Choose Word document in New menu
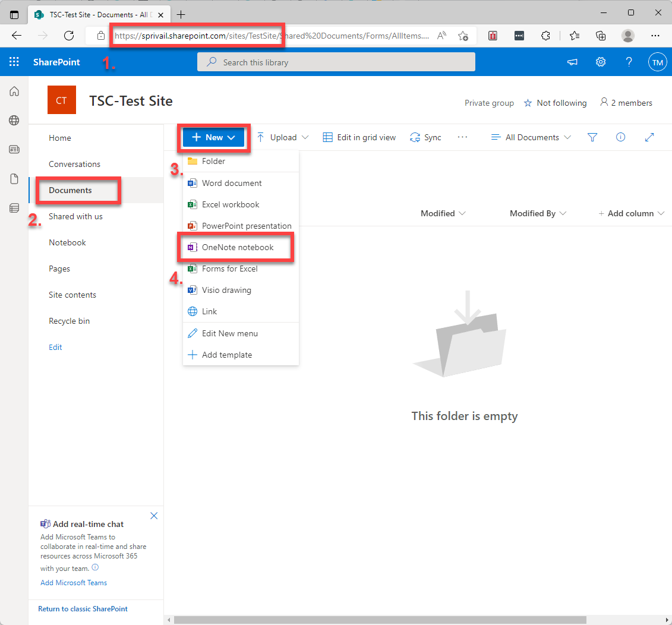Screen dimensions: 672x625 (x=232, y=183)
